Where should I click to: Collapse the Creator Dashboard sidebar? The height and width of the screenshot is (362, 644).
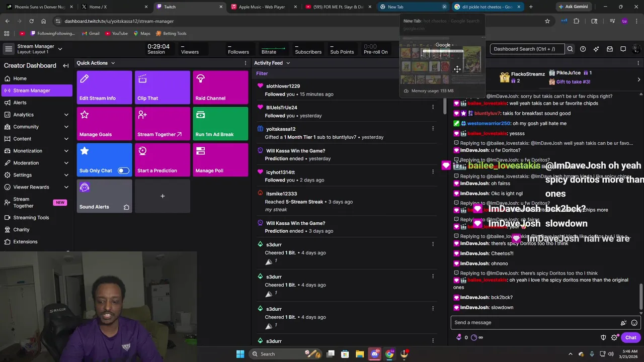click(x=65, y=65)
